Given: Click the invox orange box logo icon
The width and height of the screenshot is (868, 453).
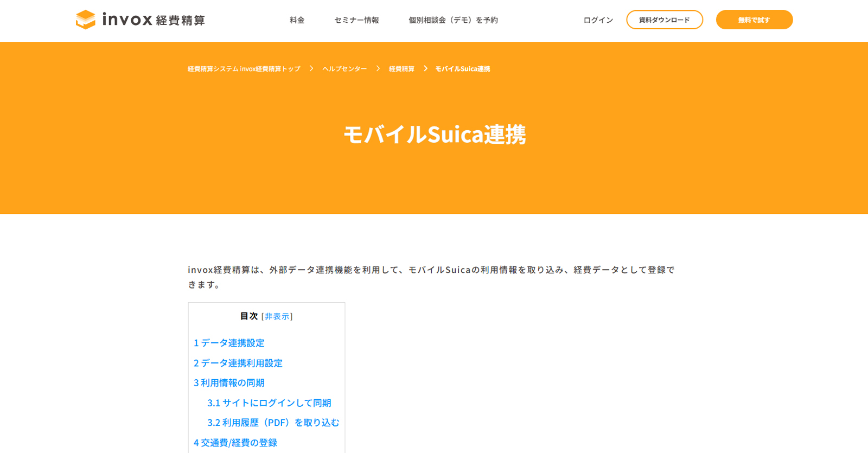Looking at the screenshot, I should 86,20.
